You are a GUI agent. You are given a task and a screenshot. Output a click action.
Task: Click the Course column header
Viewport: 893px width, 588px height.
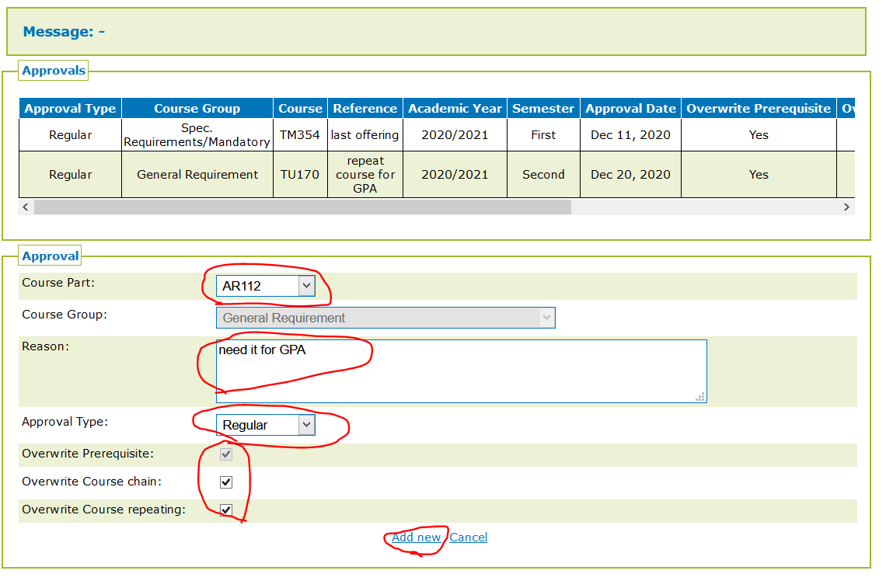click(300, 108)
